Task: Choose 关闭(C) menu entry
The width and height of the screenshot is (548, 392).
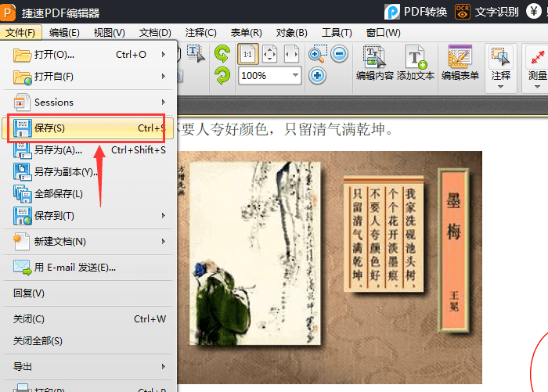Action: click(x=88, y=319)
